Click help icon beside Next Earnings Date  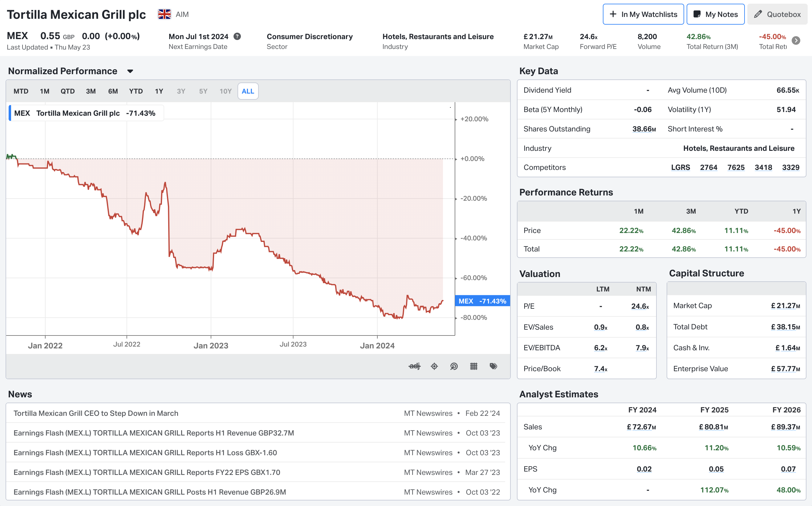pos(237,37)
